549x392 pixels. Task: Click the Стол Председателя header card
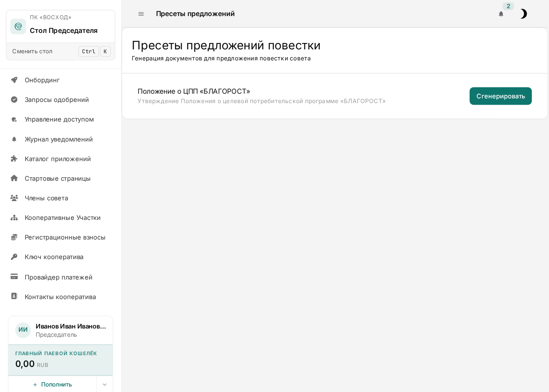pyautogui.click(x=60, y=26)
